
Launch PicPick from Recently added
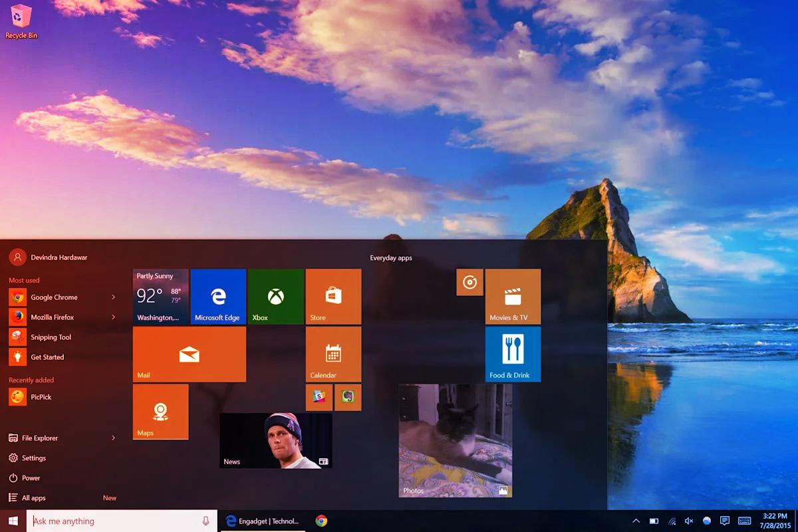(x=31, y=397)
